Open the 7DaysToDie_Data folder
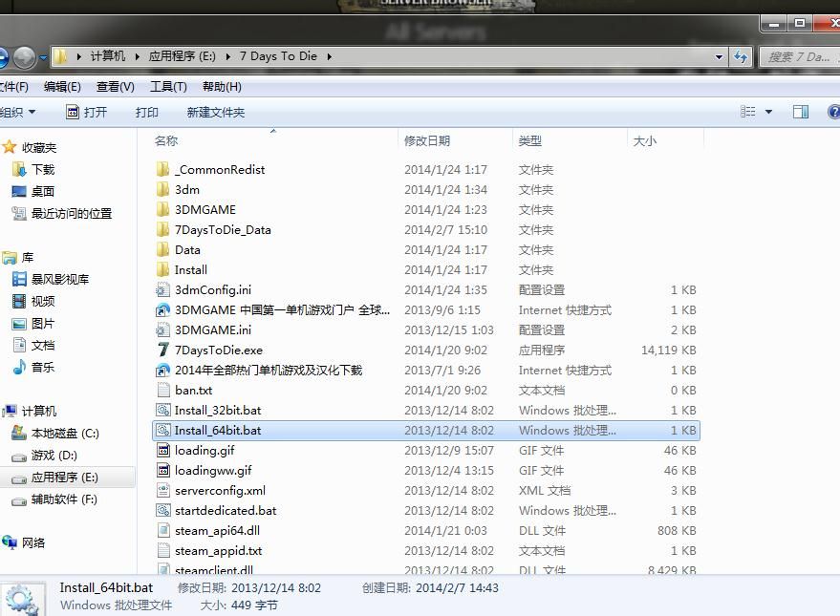The image size is (840, 616). pyautogui.click(x=223, y=230)
